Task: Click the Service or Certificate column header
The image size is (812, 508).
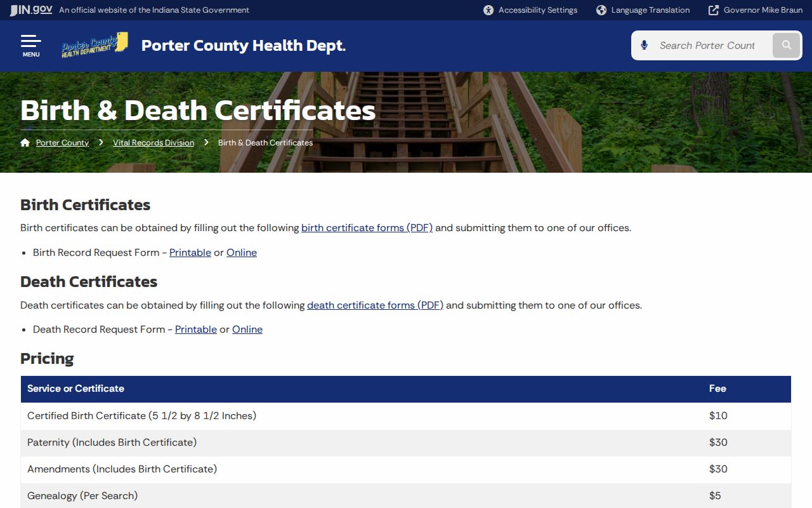Action: 75,389
